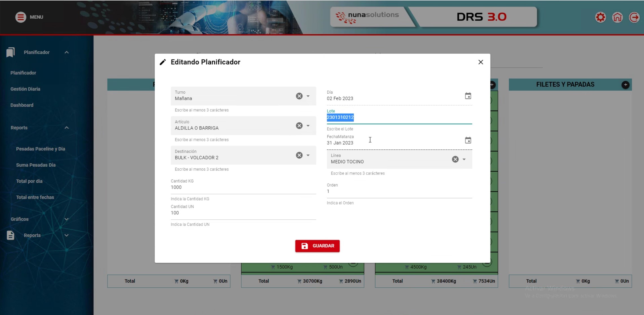Expand the Gráficos sidebar section
The width and height of the screenshot is (644, 315).
click(x=67, y=219)
